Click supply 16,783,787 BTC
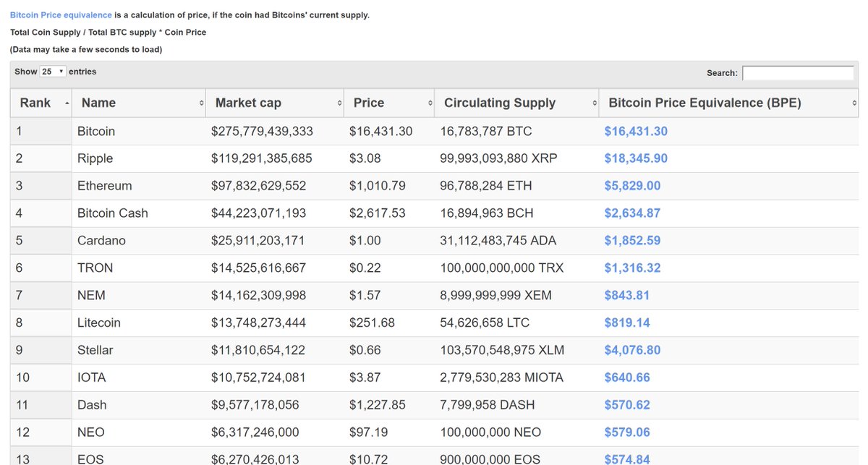Viewport: 868px width, 465px height. 486,132
